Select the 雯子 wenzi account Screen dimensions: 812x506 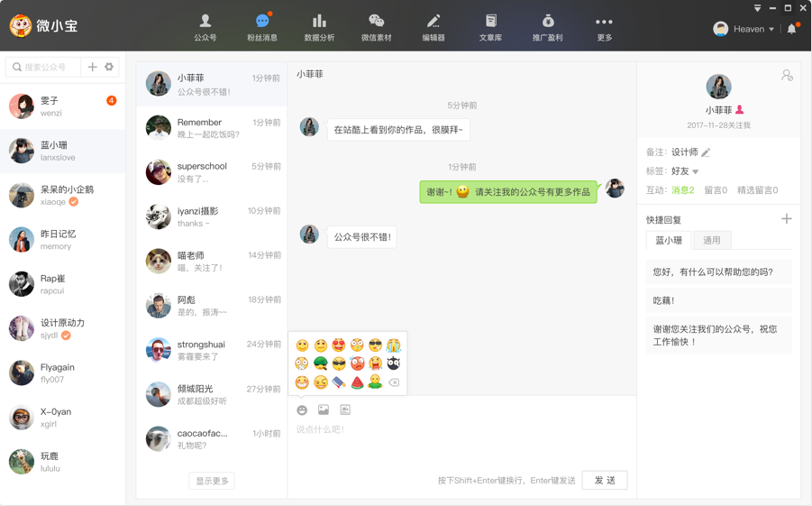(63, 106)
